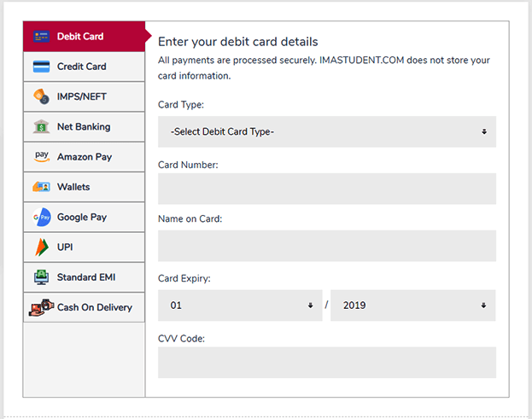The width and height of the screenshot is (532, 419).
Task: Open the expiry month dropdown showing 01
Action: [240, 306]
